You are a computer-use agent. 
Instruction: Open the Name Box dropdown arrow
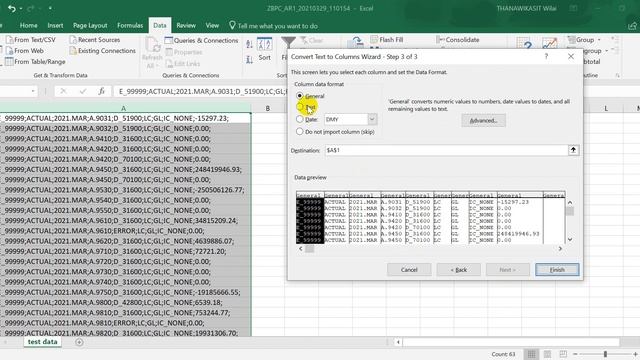33,91
